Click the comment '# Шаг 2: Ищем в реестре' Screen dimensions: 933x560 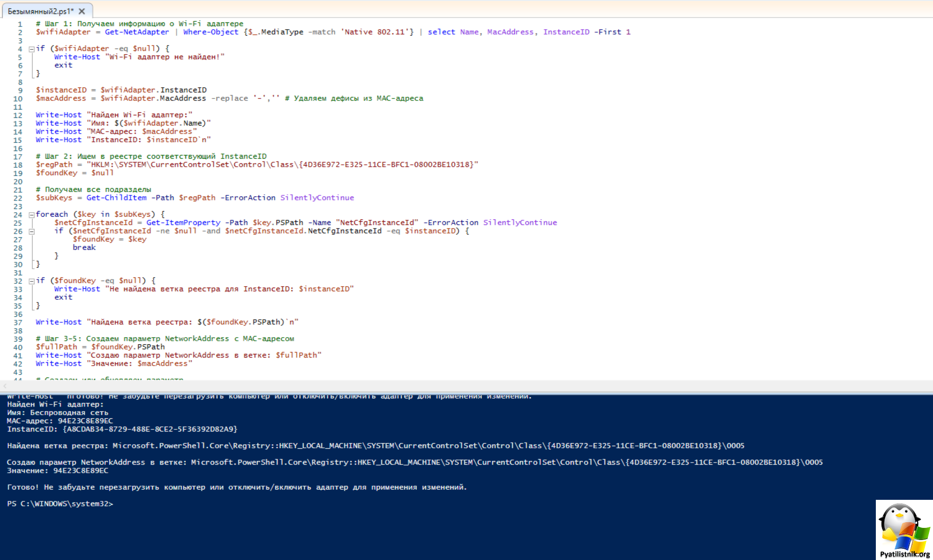(151, 156)
